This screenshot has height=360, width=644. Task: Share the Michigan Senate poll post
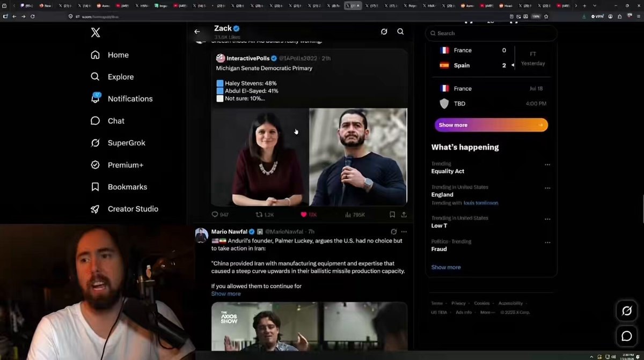coord(404,215)
